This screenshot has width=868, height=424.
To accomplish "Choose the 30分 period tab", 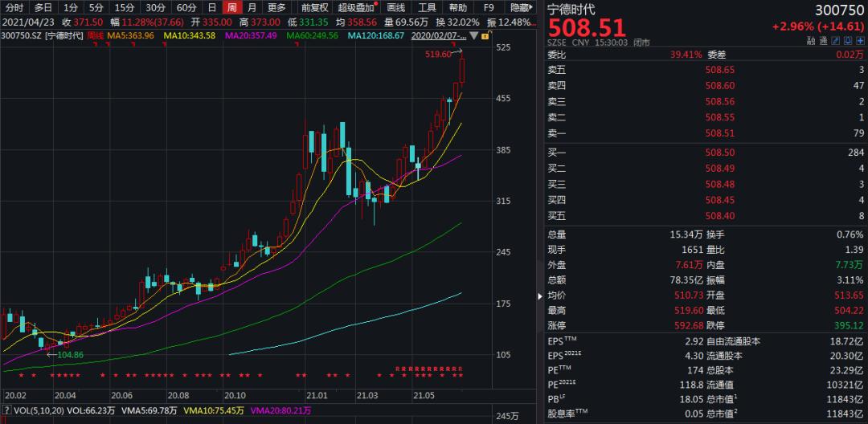I will pos(154,8).
